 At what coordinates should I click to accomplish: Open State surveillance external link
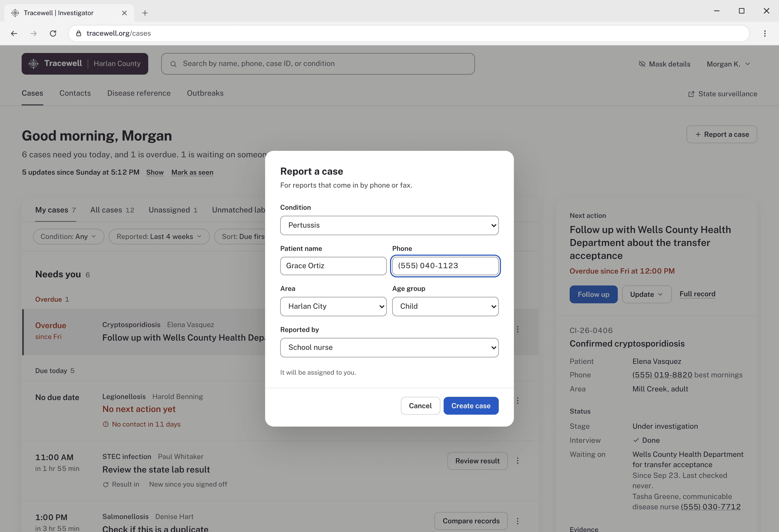(x=722, y=94)
